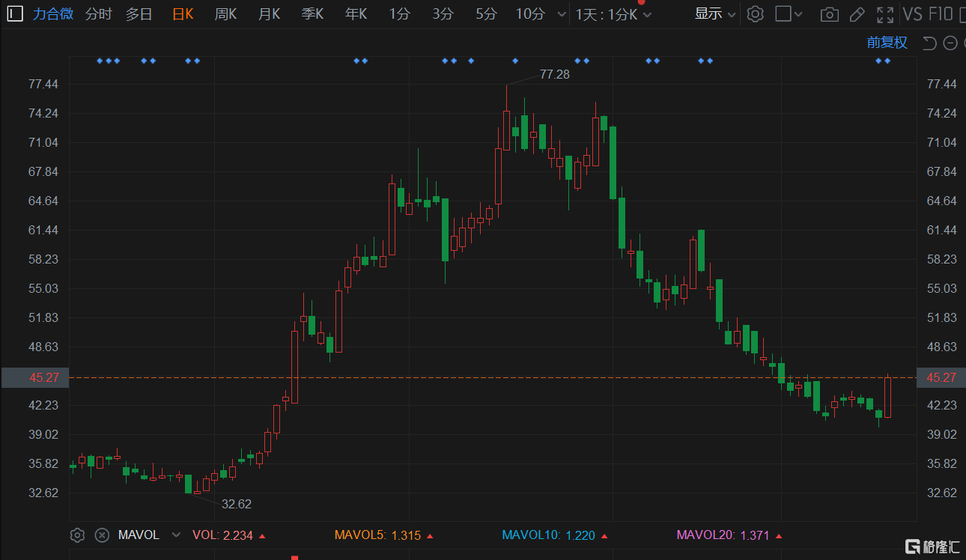The width and height of the screenshot is (966, 560).
Task: Select the 分时 intraday tab
Action: (x=98, y=13)
